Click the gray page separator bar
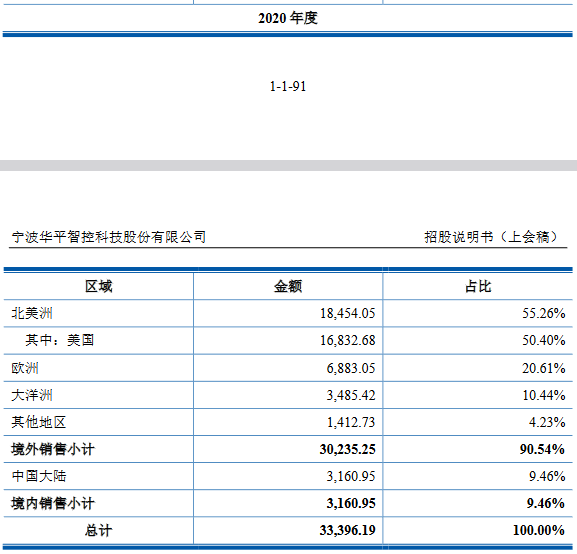 click(288, 165)
